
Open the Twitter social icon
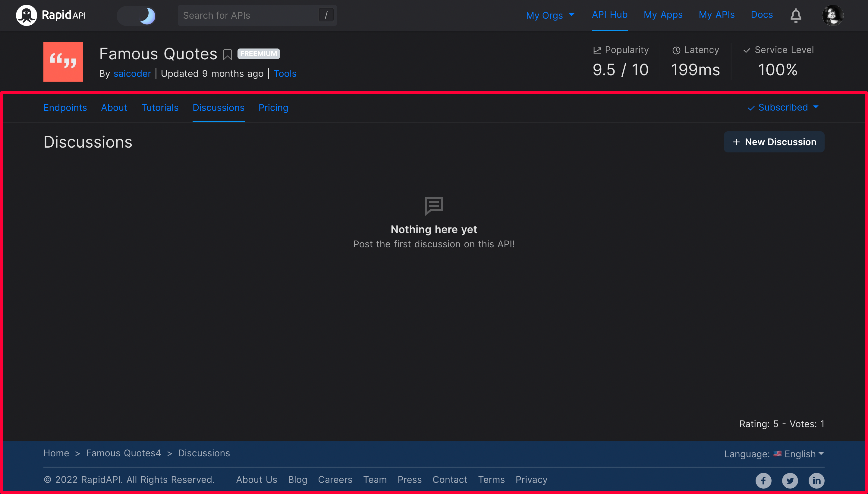pos(790,480)
